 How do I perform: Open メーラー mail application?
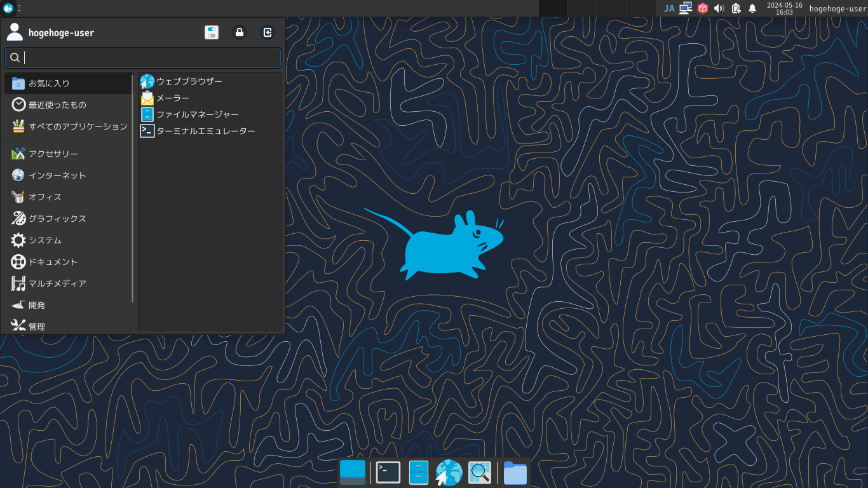[x=172, y=98]
